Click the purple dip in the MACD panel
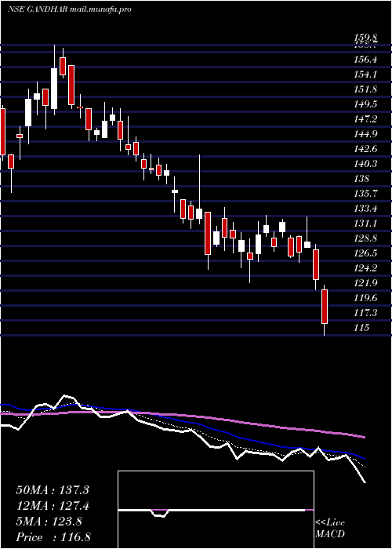Screen dimensions: 392x549 tap(160, 513)
